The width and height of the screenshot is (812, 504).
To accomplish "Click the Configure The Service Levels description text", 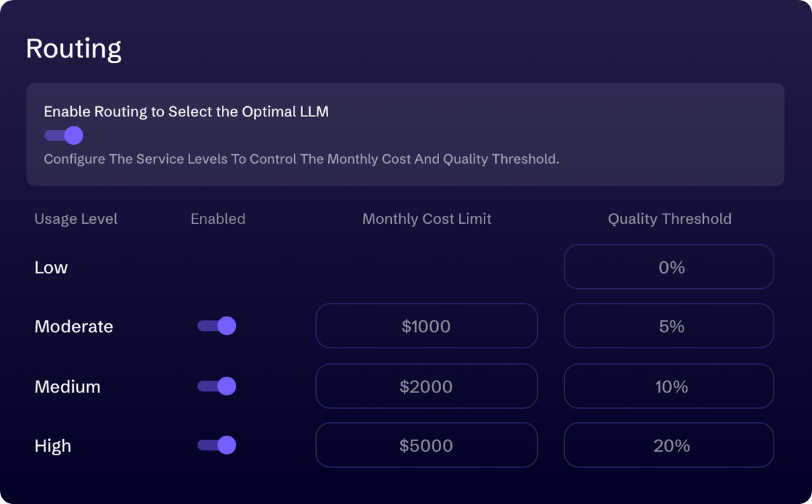I will click(302, 160).
